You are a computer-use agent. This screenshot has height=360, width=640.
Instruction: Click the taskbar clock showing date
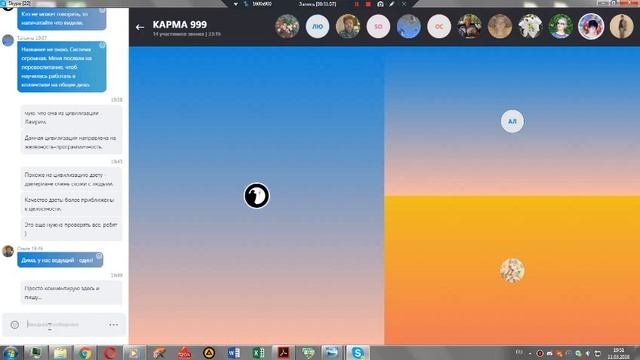(x=618, y=353)
